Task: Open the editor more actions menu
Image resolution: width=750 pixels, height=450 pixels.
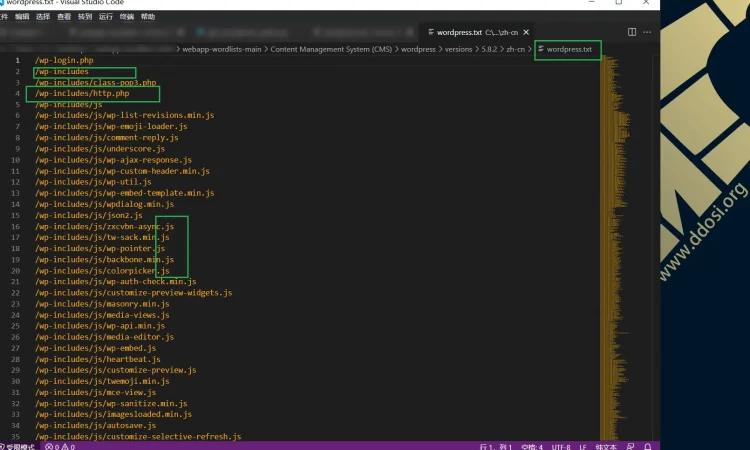Action: point(647,32)
